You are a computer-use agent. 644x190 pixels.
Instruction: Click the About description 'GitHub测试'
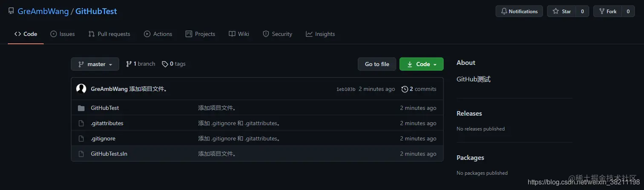pyautogui.click(x=474, y=79)
